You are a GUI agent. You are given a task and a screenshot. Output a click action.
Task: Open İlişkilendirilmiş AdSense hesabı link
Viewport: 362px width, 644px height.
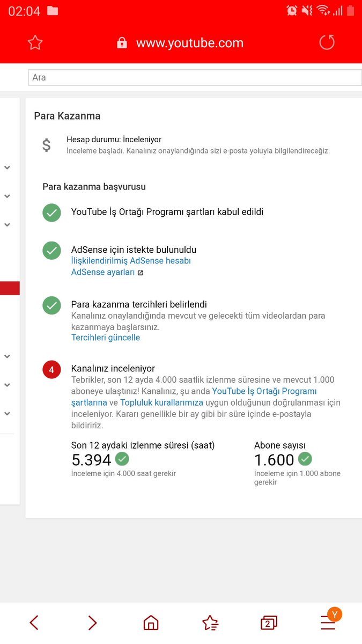(x=131, y=261)
